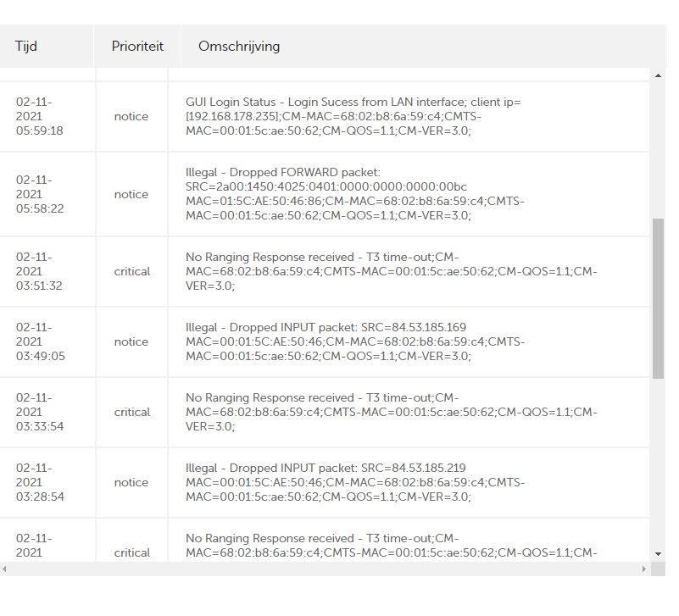This screenshot has width=679, height=616.
Task: Click the vertical scrollbar thumb
Action: coord(659,297)
